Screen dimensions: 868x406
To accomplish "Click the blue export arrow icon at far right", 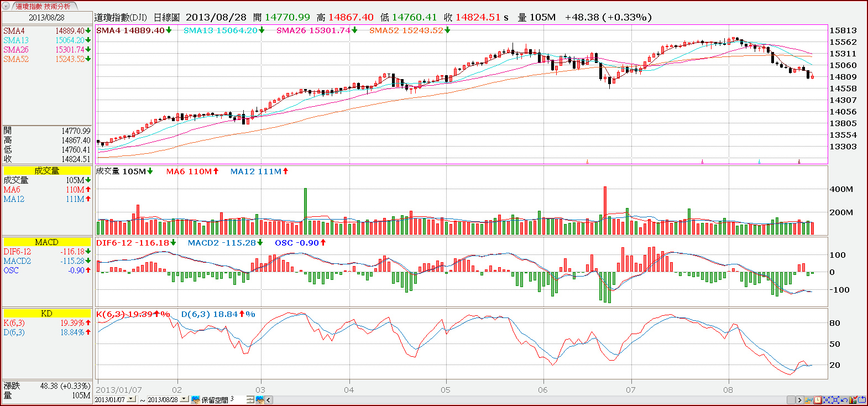I will (x=862, y=400).
